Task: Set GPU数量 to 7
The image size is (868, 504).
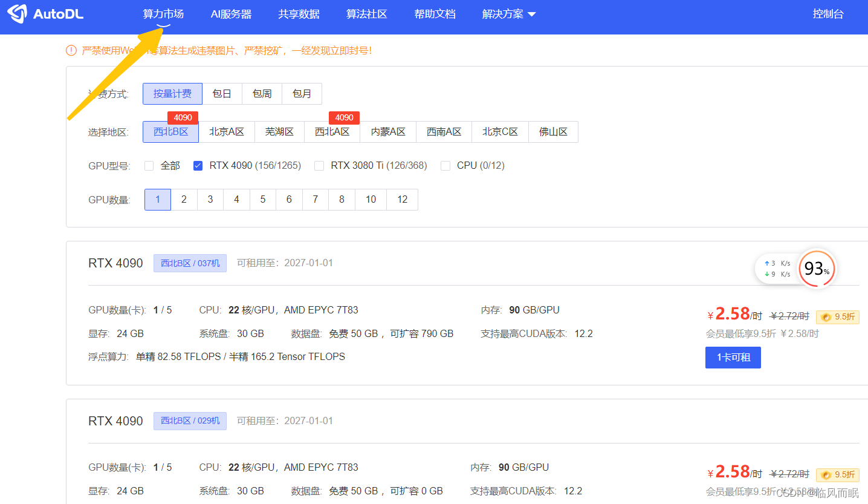Action: click(x=316, y=200)
